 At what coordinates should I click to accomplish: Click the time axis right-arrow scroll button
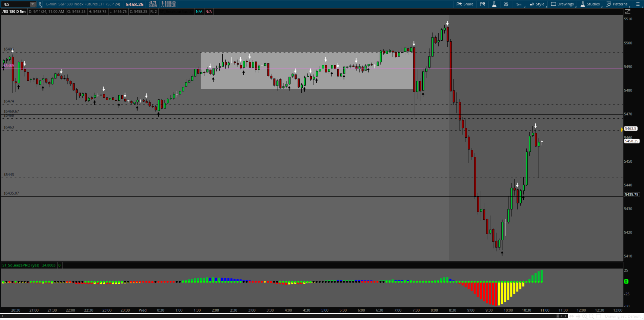coord(565,316)
